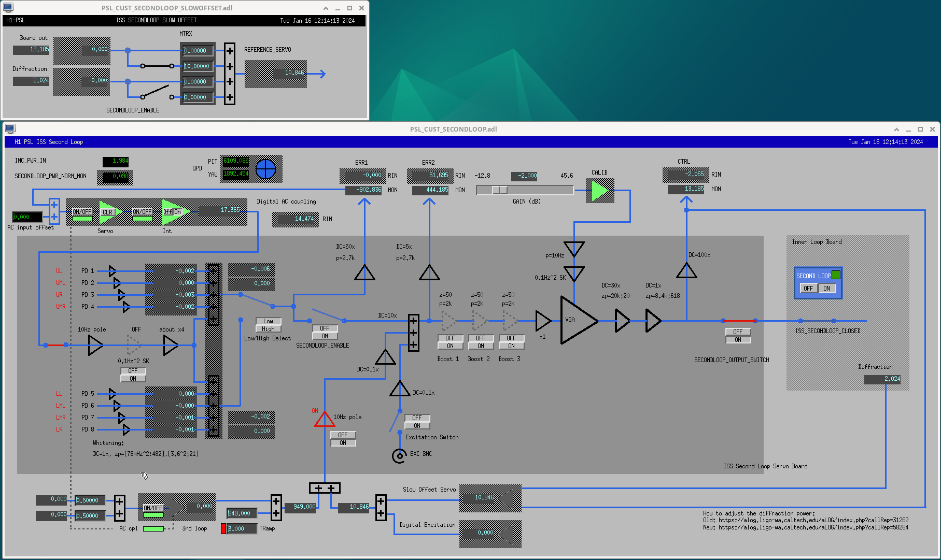
Task: Click the DC=100x amplifier triangle
Action: tap(686, 270)
